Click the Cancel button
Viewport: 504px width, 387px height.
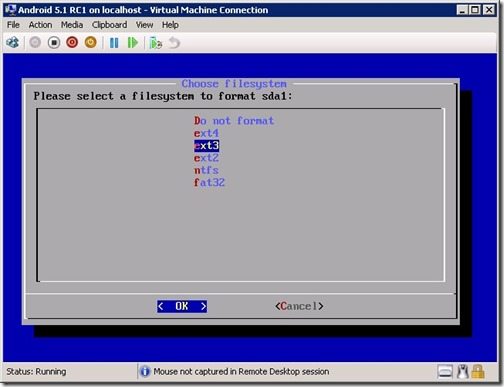point(299,306)
